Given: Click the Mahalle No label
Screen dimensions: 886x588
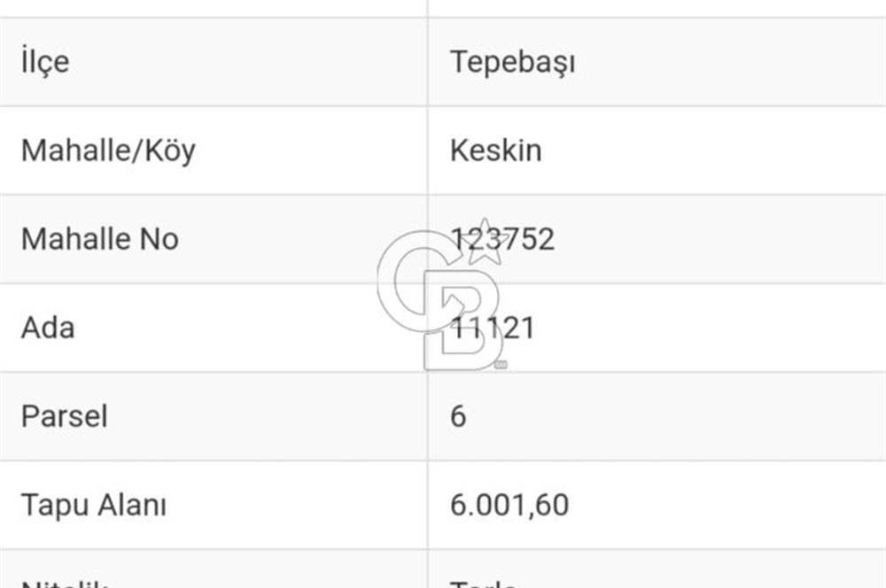Looking at the screenshot, I should click(100, 239).
